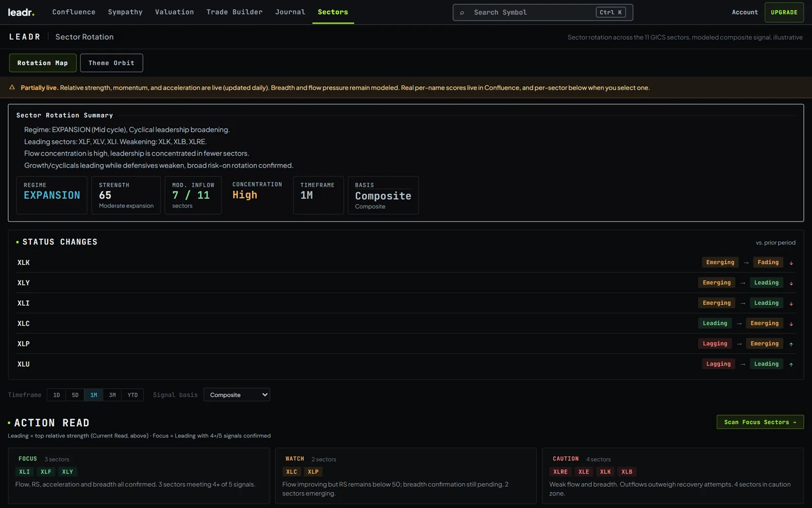The height and width of the screenshot is (508, 812).
Task: Click the XLI tag in Focus card
Action: pyautogui.click(x=24, y=472)
